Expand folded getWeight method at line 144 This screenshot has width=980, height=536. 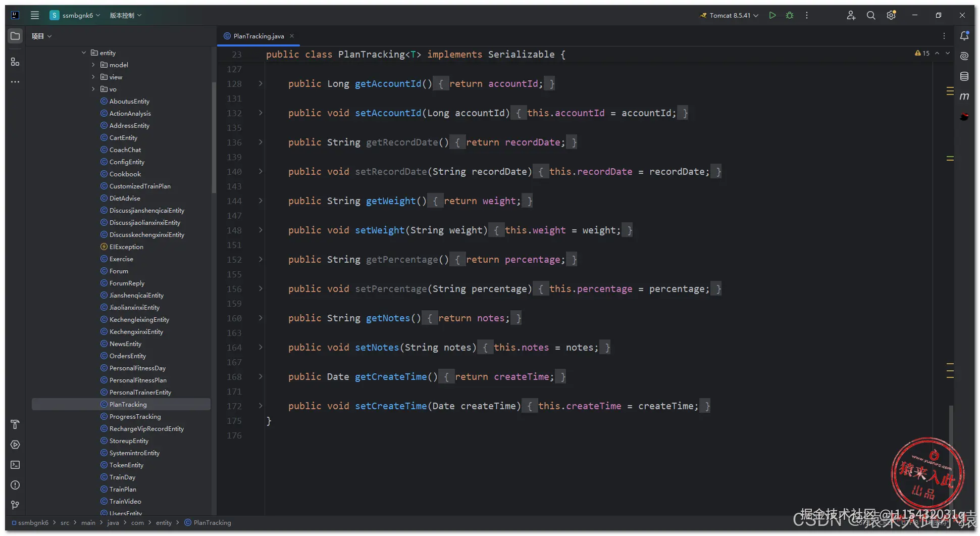coord(261,201)
